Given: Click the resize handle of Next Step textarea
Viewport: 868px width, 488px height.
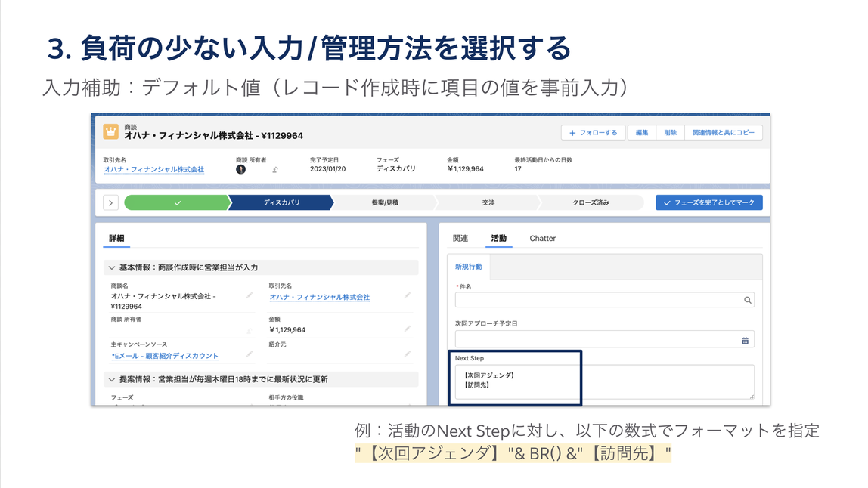Looking at the screenshot, I should [752, 396].
